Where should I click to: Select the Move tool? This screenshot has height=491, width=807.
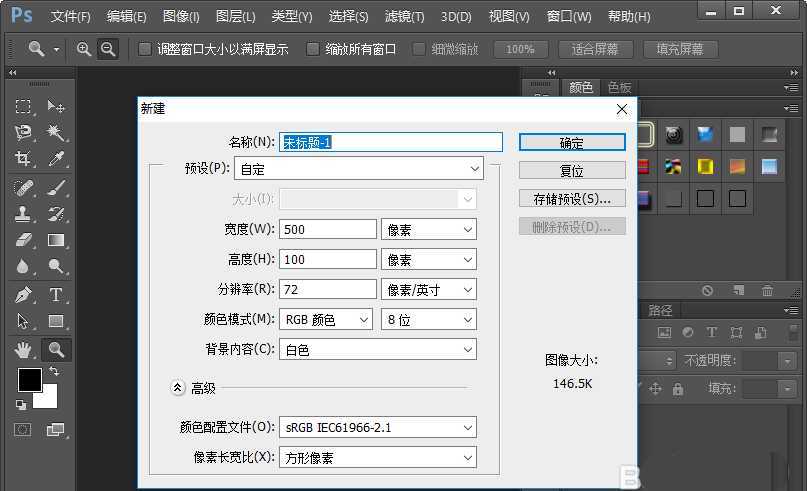click(56, 107)
